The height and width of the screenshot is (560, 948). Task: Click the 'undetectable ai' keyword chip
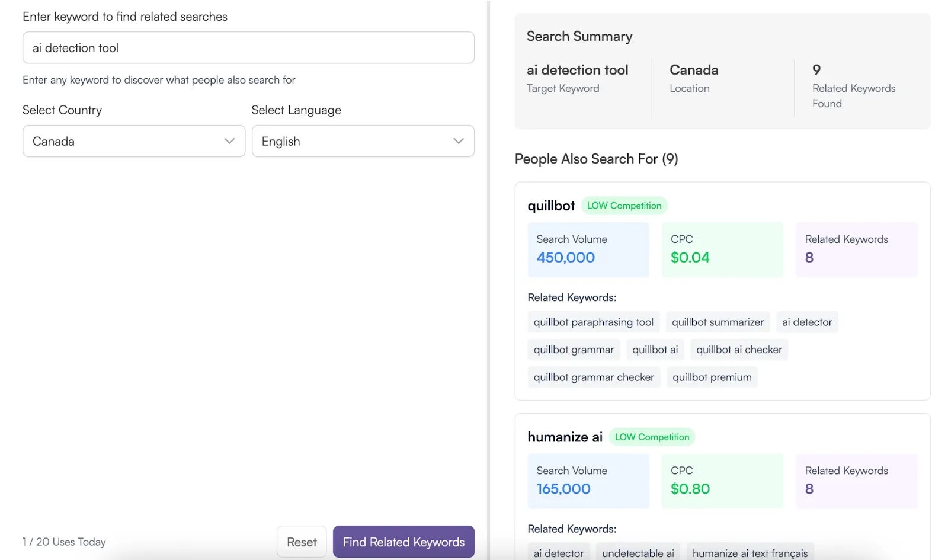coord(638,553)
